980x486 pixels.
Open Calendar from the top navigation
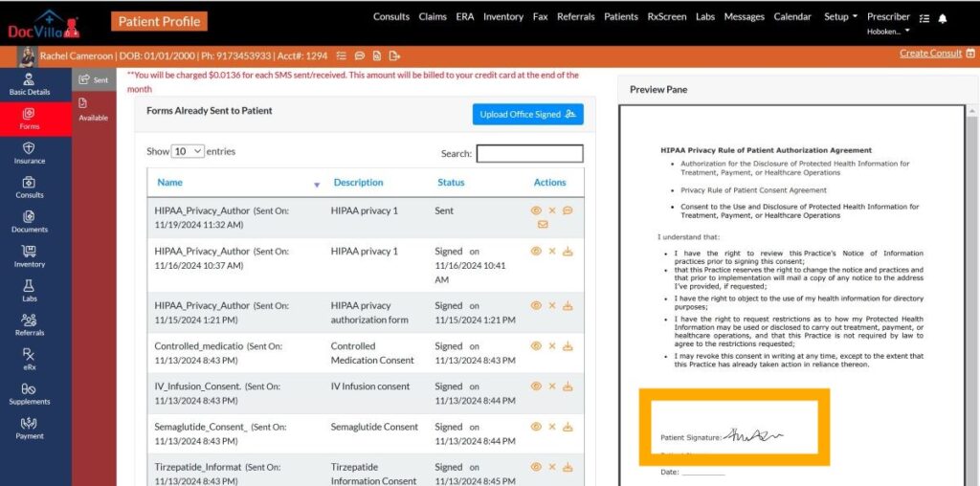coord(792,17)
